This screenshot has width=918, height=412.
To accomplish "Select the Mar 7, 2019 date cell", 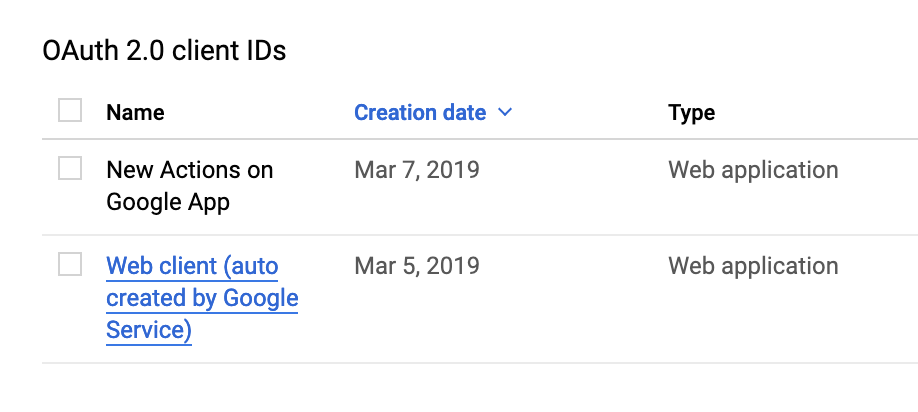I will coord(417,170).
